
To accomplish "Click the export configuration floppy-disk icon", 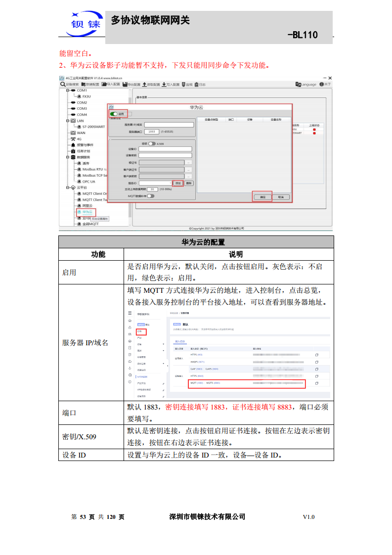I will click(x=125, y=84).
